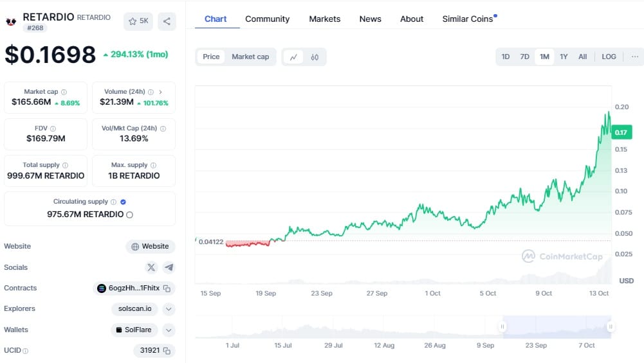
Task: Open the solscan.io explorer link
Action: click(x=135, y=309)
